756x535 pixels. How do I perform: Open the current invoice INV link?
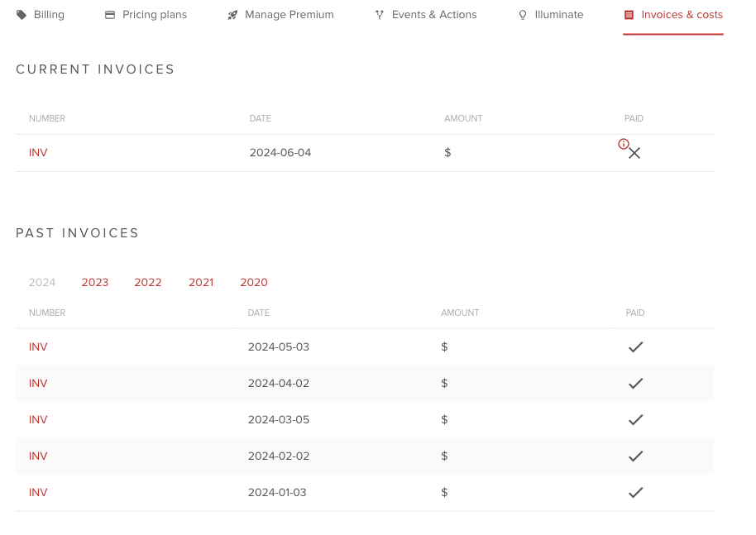click(38, 153)
